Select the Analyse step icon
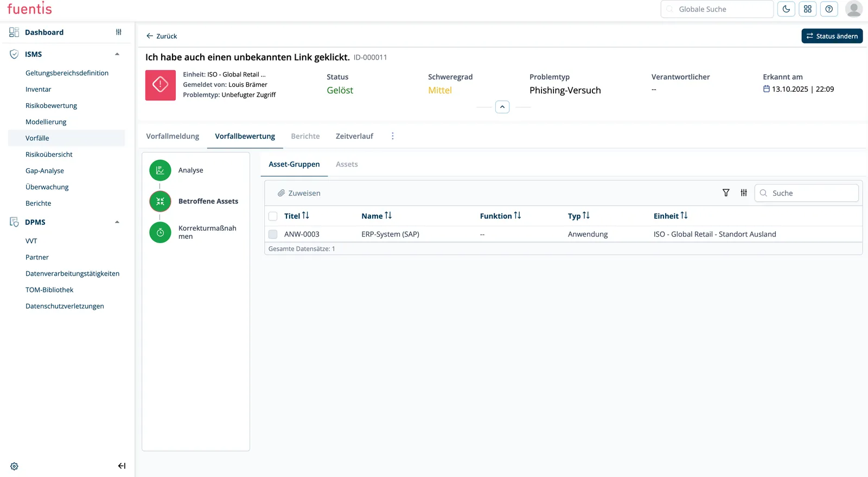This screenshot has width=868, height=477. click(160, 170)
